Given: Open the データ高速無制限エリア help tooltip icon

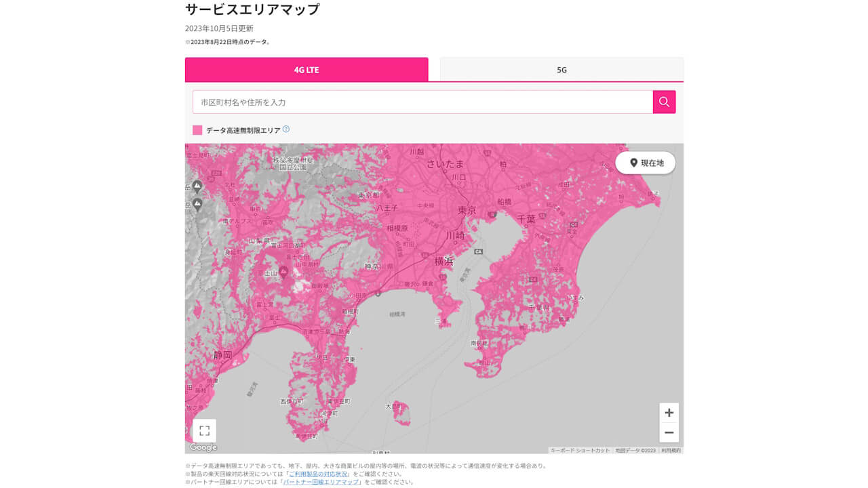Looking at the screenshot, I should click(x=285, y=129).
